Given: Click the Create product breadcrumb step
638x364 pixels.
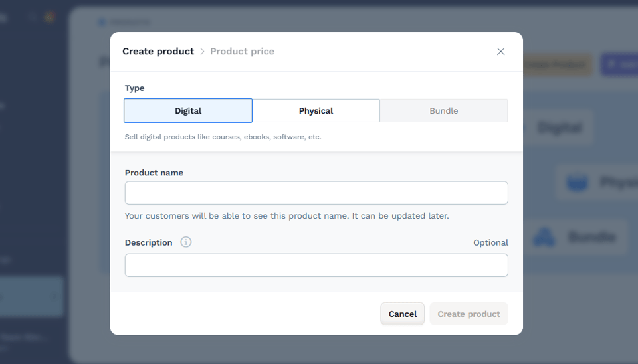Looking at the screenshot, I should pos(158,52).
